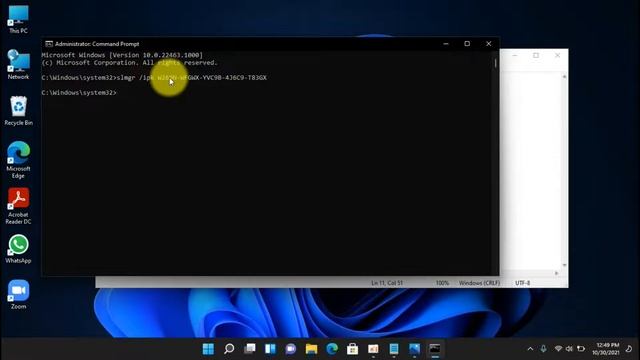Show hidden tray icons chevron
The image size is (640, 360).
pyautogui.click(x=530, y=349)
